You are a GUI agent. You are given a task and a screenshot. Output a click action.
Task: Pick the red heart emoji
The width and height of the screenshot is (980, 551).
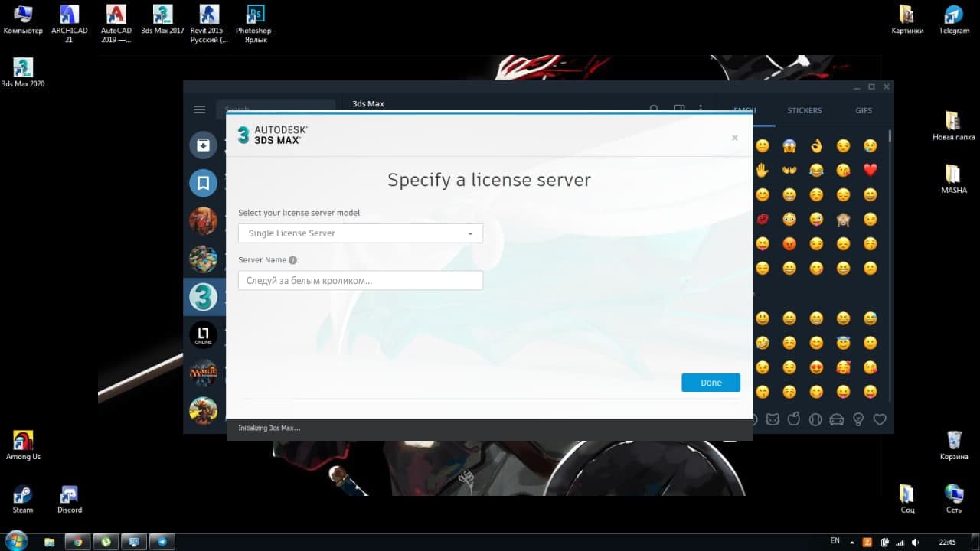click(870, 170)
